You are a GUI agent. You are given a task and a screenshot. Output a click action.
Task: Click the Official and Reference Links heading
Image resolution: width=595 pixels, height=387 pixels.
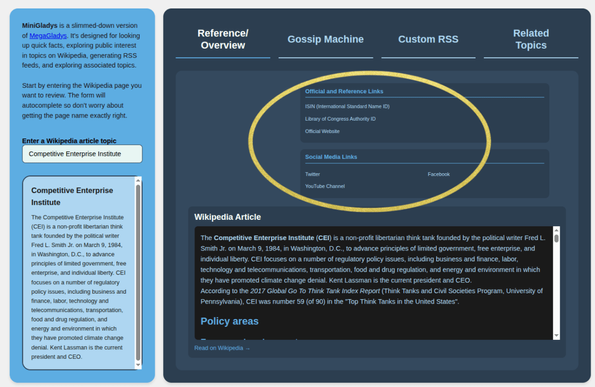coord(344,91)
